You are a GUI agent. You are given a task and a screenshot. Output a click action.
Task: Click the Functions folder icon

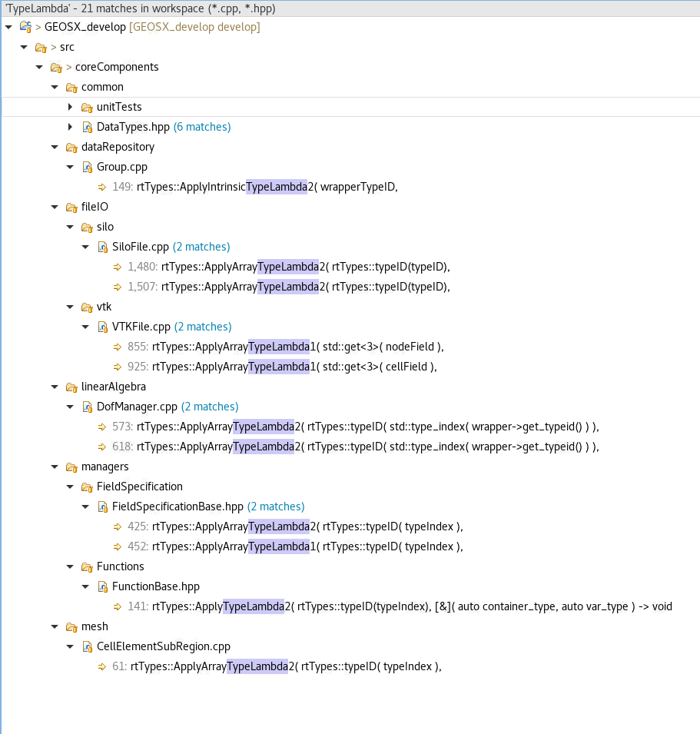tap(87, 566)
